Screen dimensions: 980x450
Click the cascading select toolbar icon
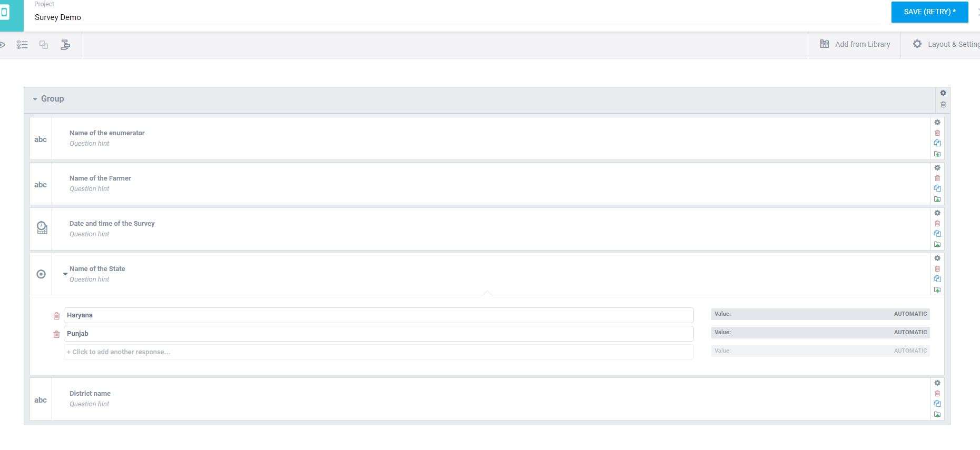[x=65, y=45]
